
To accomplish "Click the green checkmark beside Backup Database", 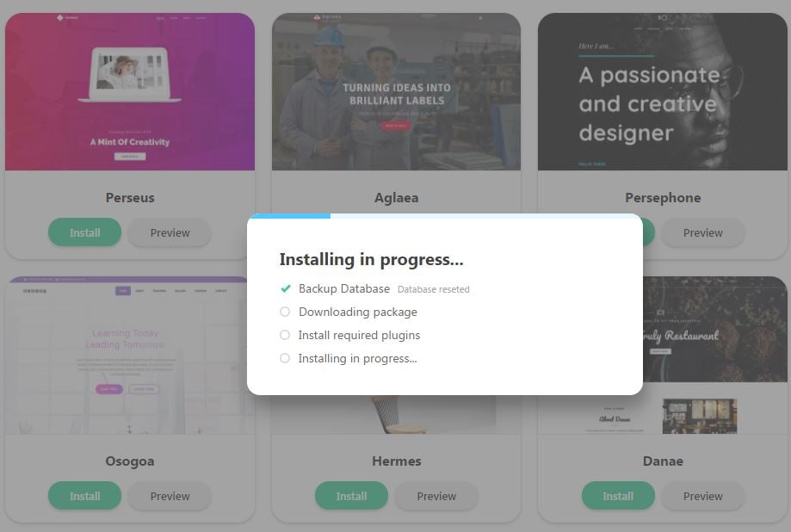I will pyautogui.click(x=286, y=288).
